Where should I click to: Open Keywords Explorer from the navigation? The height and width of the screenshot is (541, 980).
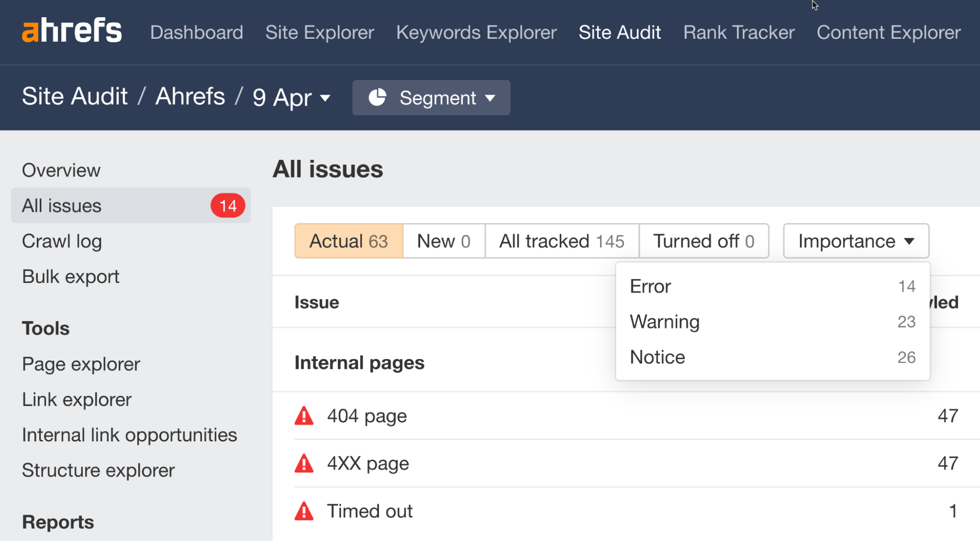(476, 32)
